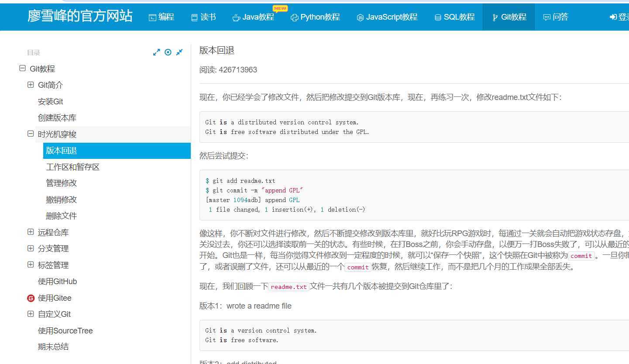629x364 pixels.
Task: Expand the 远程仓库 section
Action: [31, 232]
